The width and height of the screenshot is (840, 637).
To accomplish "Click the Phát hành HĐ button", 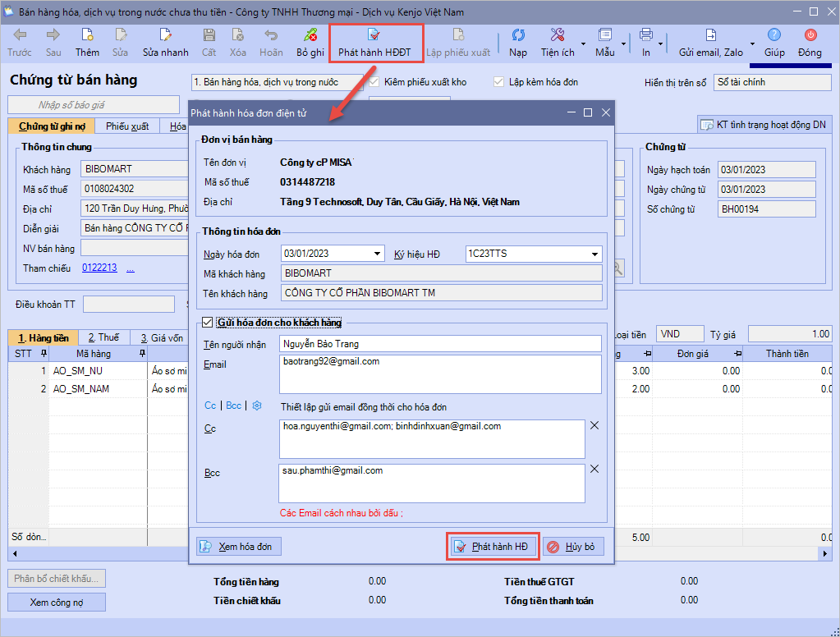I will click(493, 546).
